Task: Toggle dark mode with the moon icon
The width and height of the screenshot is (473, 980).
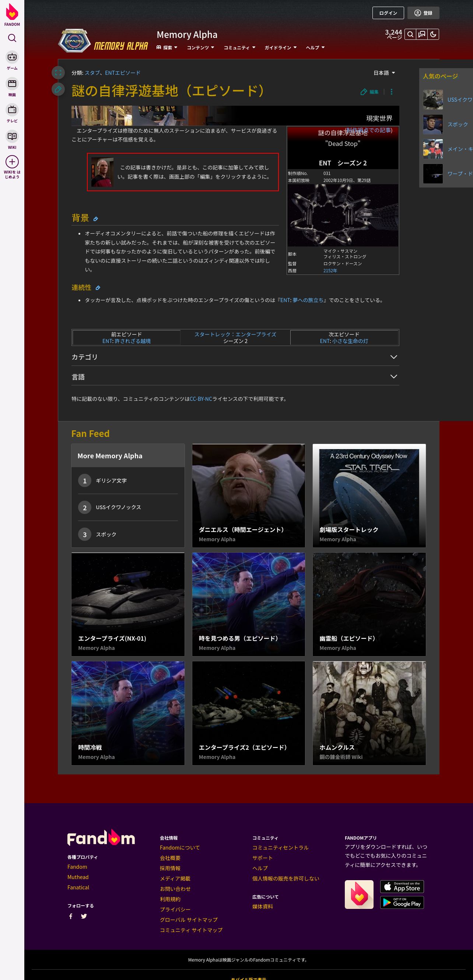Action: (x=433, y=34)
